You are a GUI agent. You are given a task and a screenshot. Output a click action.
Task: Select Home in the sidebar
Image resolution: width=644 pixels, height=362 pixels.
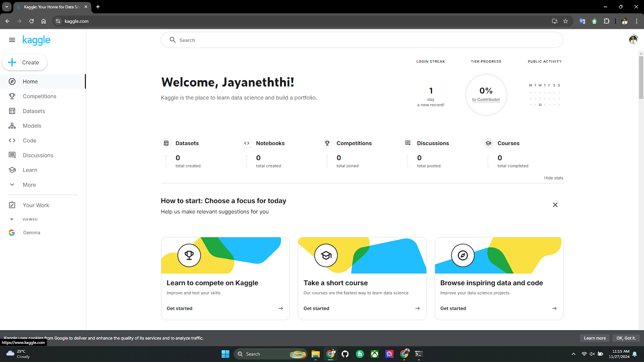click(43, 81)
